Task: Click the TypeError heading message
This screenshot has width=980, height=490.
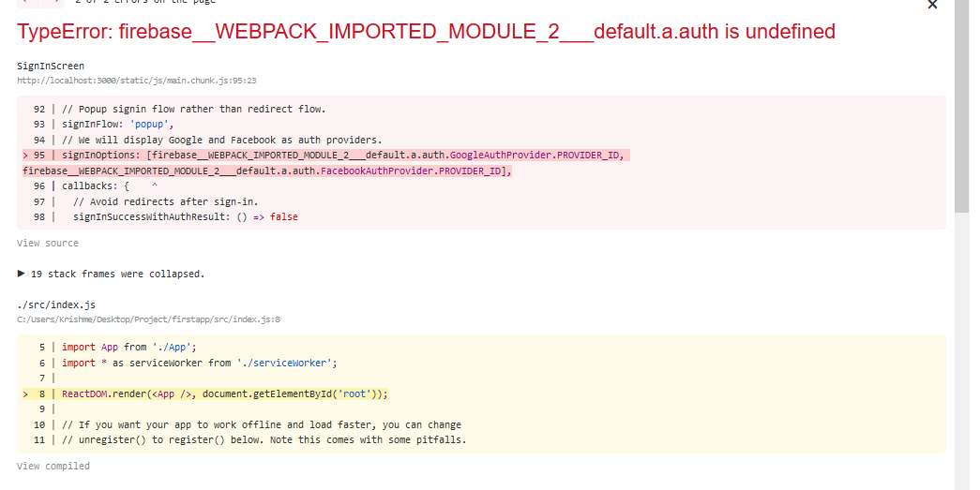Action: [x=426, y=32]
